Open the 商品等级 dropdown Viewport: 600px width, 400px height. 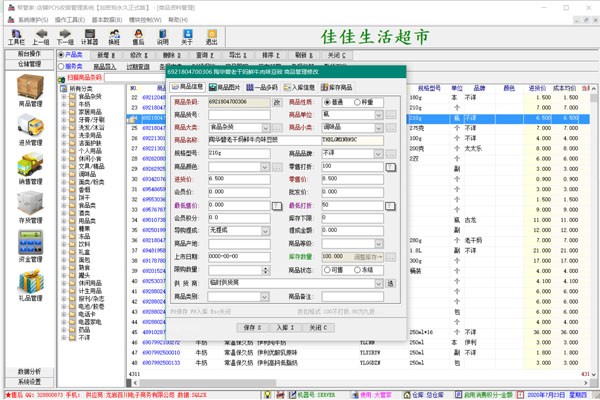pyautogui.click(x=378, y=244)
